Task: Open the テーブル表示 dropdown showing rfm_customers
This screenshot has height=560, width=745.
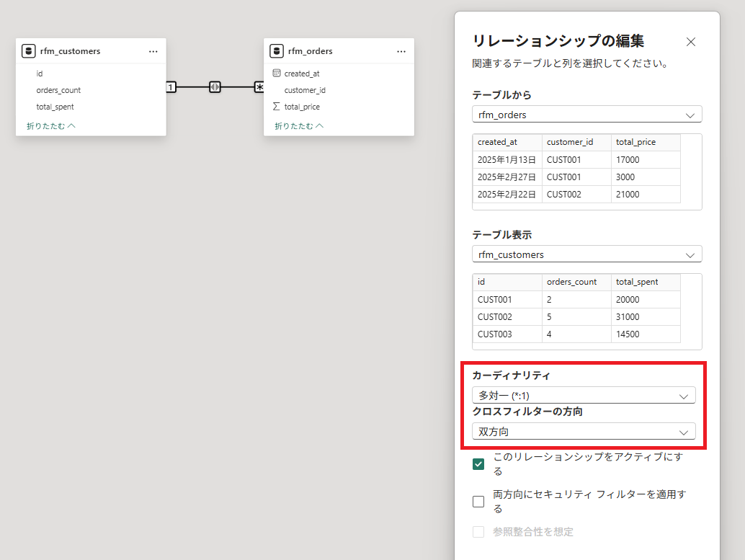Action: [586, 254]
